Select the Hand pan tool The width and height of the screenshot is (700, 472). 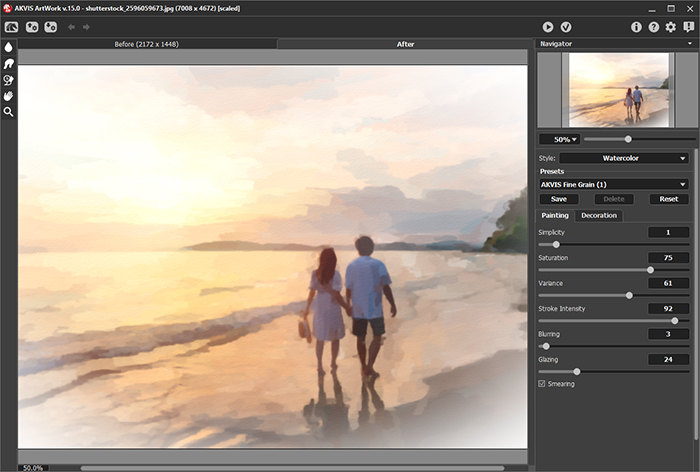9,95
